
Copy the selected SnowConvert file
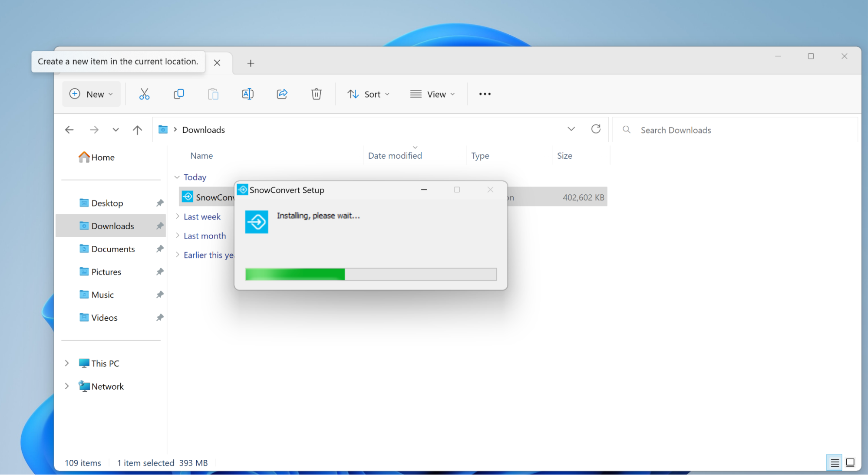point(178,94)
